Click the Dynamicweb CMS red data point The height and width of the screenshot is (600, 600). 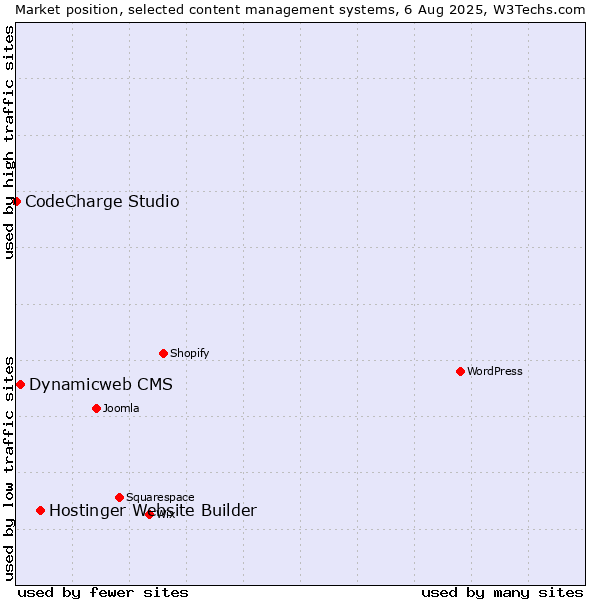pos(21,384)
